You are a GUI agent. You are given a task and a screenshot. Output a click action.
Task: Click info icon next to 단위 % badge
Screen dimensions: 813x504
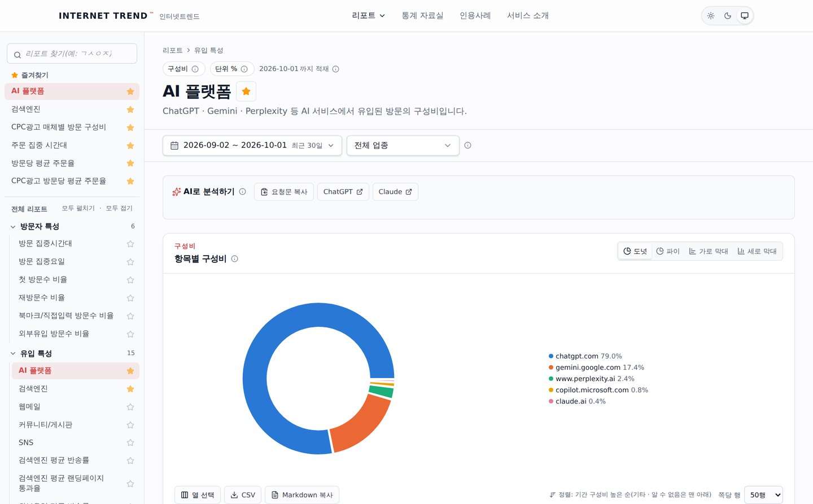[244, 69]
